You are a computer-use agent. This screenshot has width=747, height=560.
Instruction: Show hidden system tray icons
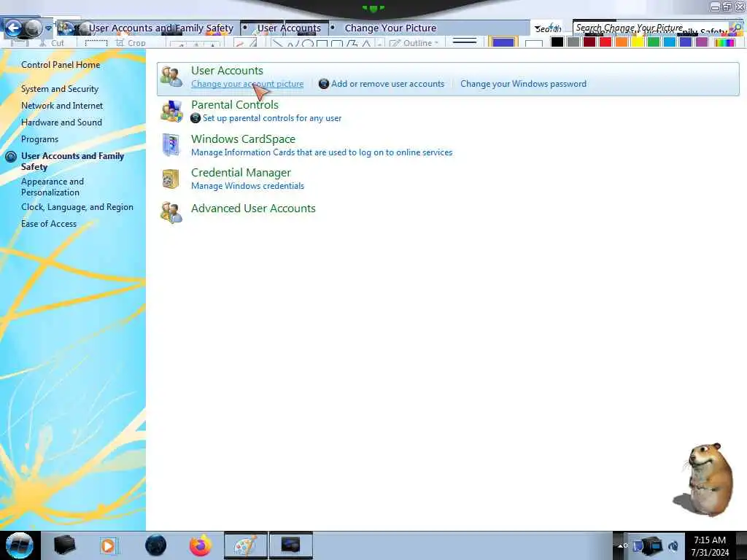click(x=621, y=545)
